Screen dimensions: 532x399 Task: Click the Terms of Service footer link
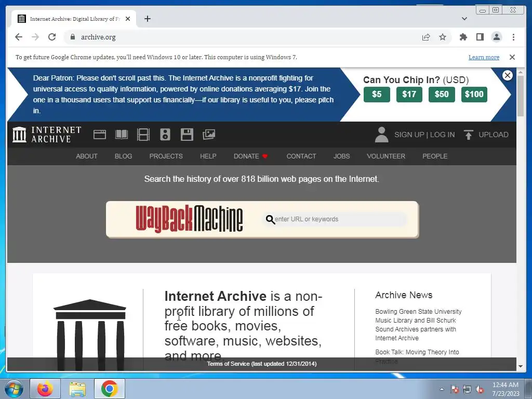point(262,364)
